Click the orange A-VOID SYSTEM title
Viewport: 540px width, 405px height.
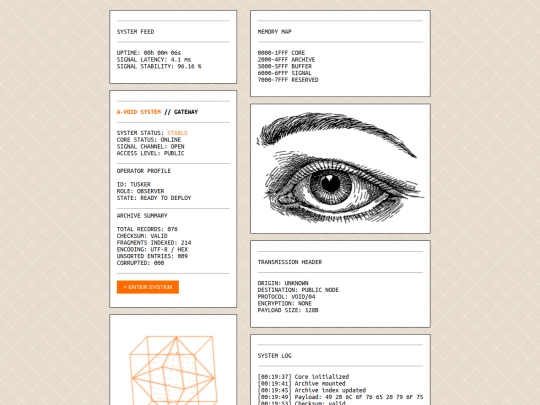tap(139, 112)
